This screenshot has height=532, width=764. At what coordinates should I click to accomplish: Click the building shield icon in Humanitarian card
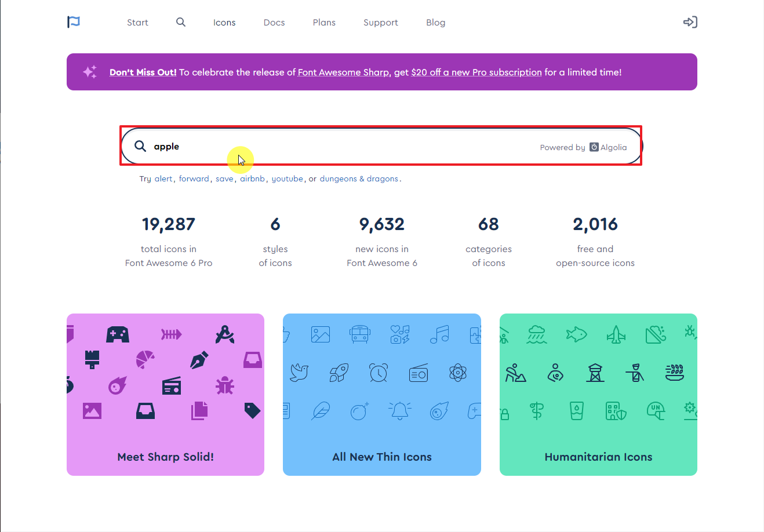pyautogui.click(x=616, y=411)
